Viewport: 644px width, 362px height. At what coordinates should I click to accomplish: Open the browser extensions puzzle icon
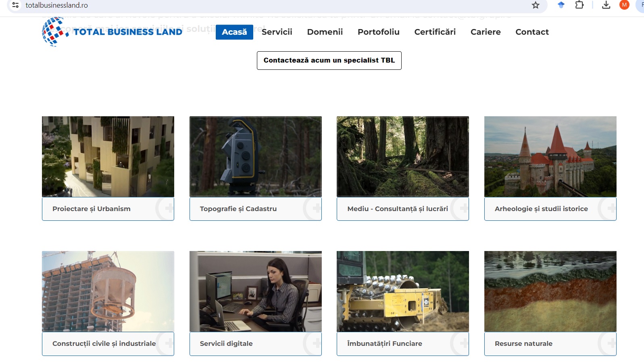[579, 5]
